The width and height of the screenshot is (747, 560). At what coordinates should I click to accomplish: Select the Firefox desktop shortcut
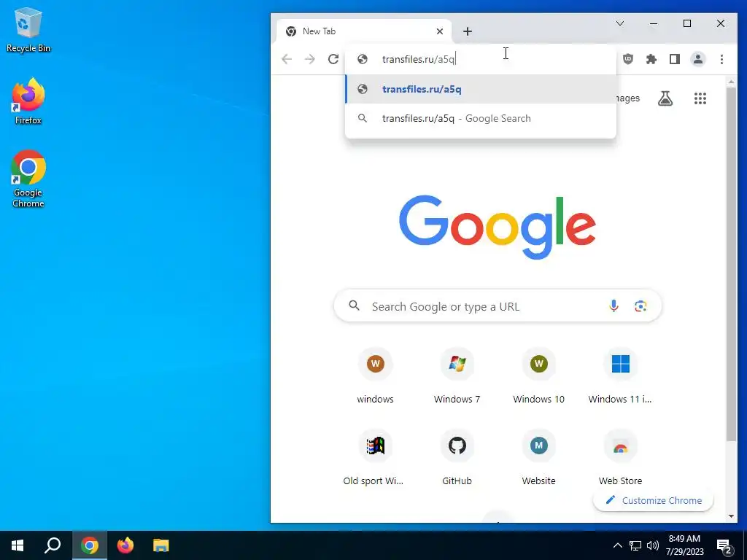click(28, 101)
